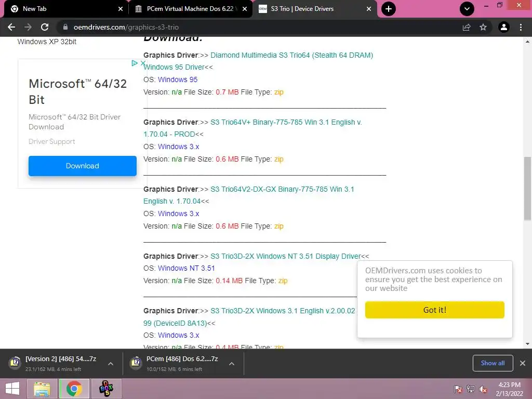The image size is (532, 399).
Task: Click the address bar URL
Action: (126, 27)
